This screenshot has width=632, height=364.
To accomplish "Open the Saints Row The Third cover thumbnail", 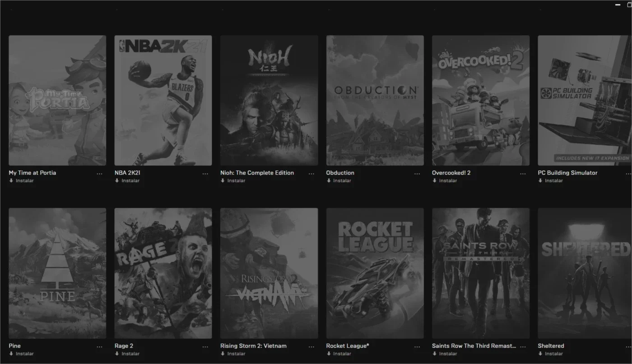I will pos(481,273).
